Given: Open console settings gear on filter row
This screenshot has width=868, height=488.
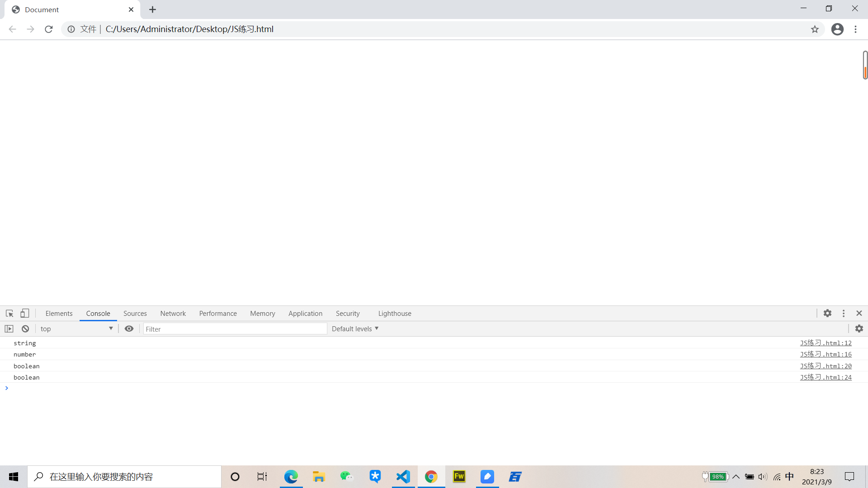Looking at the screenshot, I should pyautogui.click(x=859, y=328).
